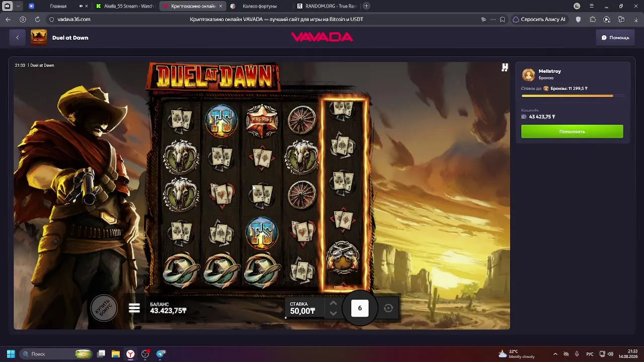This screenshot has width=644, height=362.
Task: Reload the current page
Action: [x=37, y=19]
